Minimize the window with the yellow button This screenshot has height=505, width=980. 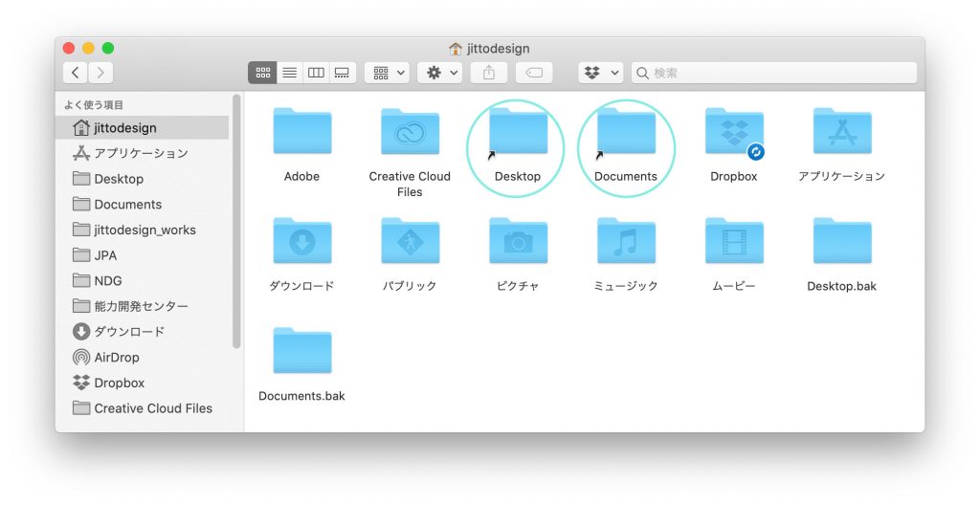tap(88, 48)
